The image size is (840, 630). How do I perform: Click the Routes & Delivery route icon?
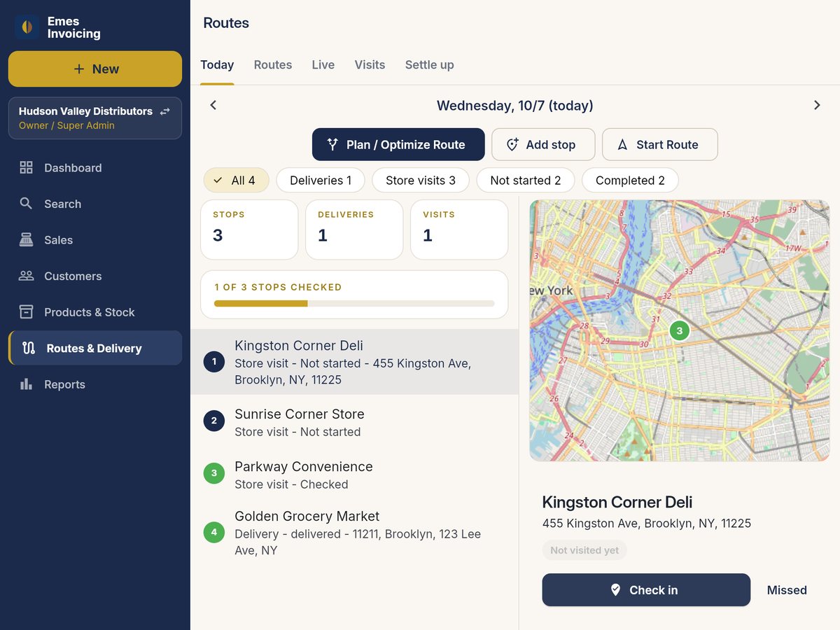coord(29,348)
